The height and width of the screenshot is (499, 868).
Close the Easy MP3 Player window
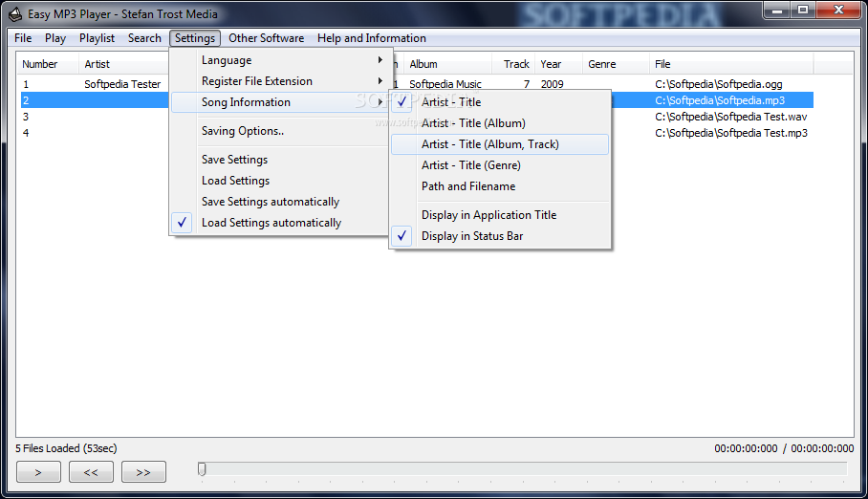pyautogui.click(x=838, y=10)
